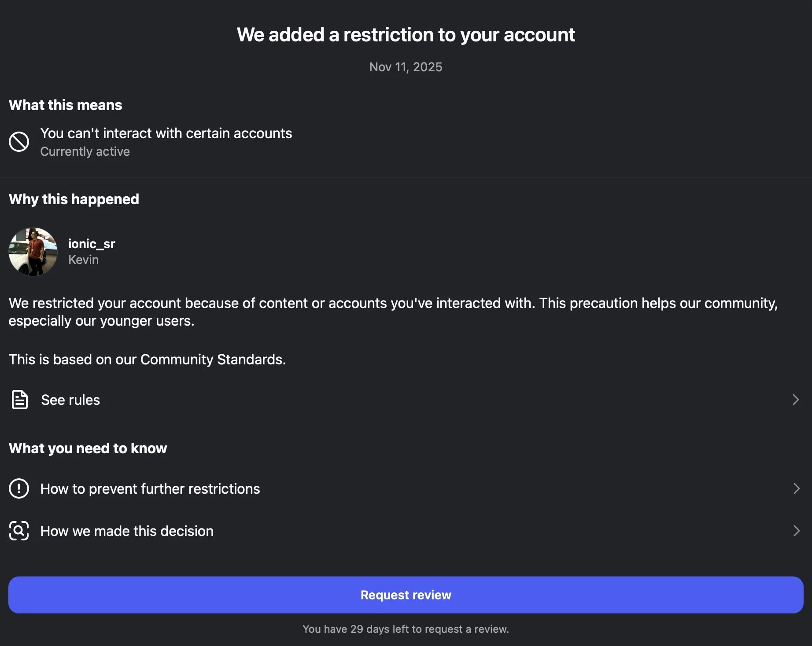This screenshot has width=812, height=646.
Task: Expand the See rules chevron arrow
Action: click(x=796, y=400)
